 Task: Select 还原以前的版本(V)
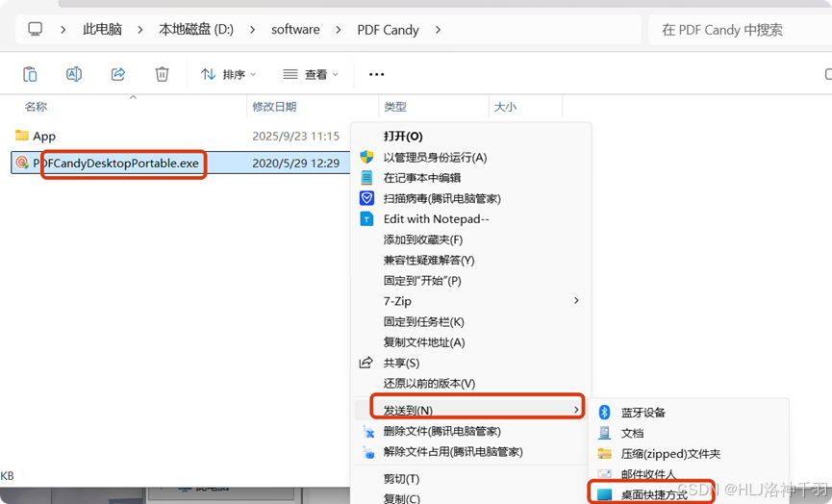(x=429, y=384)
